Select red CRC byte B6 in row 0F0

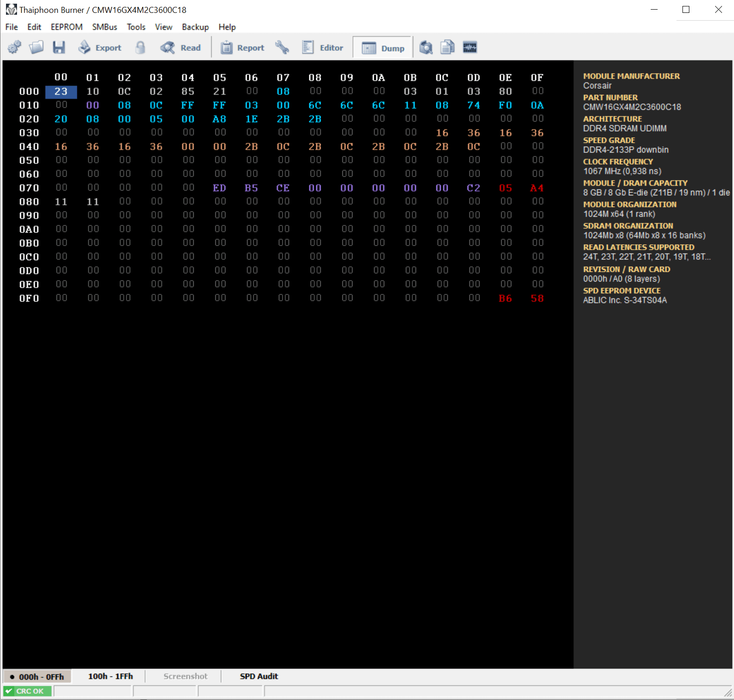pos(505,298)
